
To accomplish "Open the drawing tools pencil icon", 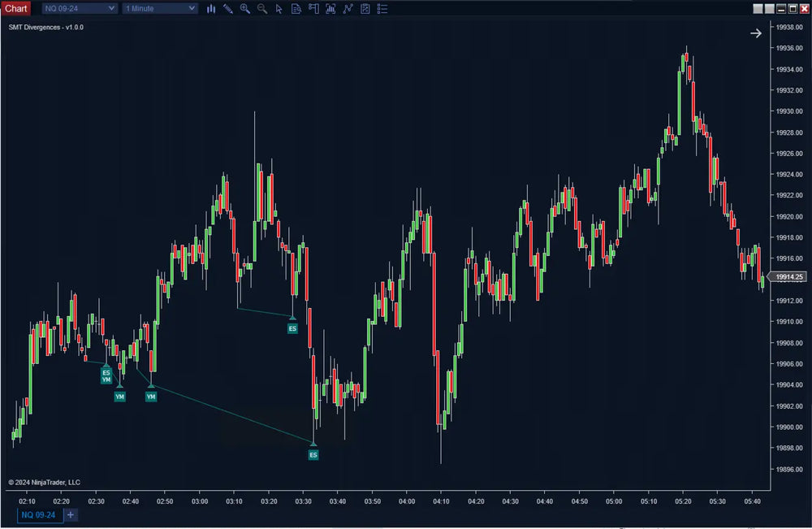I will pyautogui.click(x=228, y=9).
